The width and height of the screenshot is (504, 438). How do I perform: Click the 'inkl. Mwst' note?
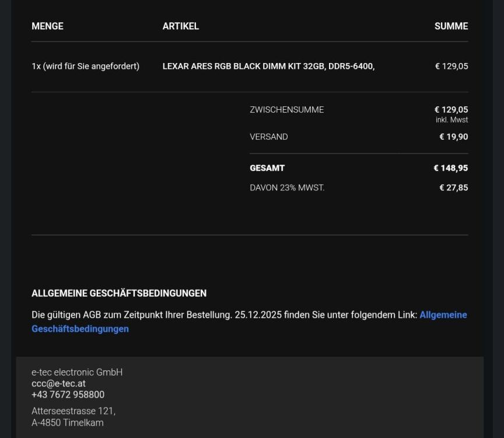[452, 120]
